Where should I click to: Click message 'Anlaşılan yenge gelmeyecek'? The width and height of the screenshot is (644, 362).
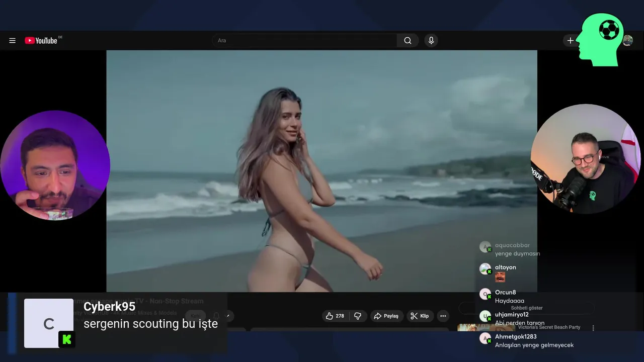click(534, 345)
